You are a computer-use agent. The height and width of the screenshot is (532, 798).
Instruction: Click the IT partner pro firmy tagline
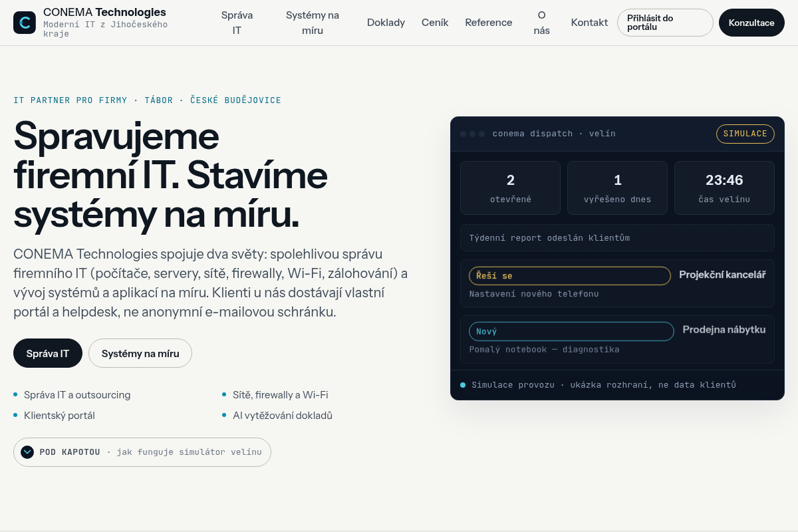coord(147,100)
